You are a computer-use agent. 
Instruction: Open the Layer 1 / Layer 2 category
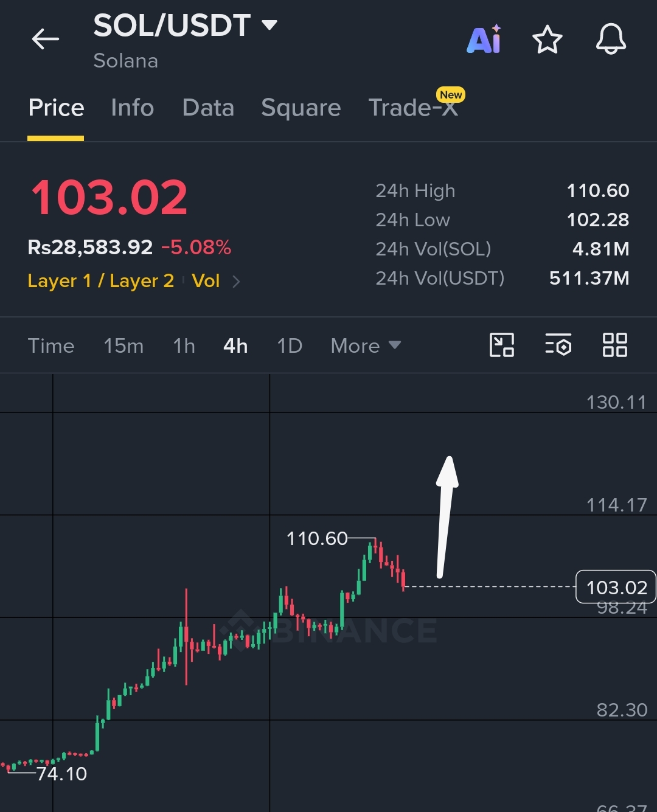(101, 280)
